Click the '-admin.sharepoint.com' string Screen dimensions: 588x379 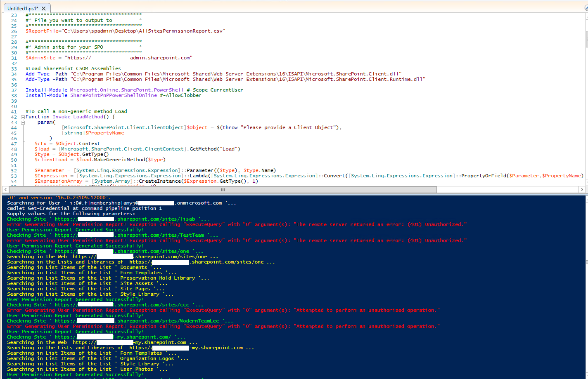(x=160, y=58)
